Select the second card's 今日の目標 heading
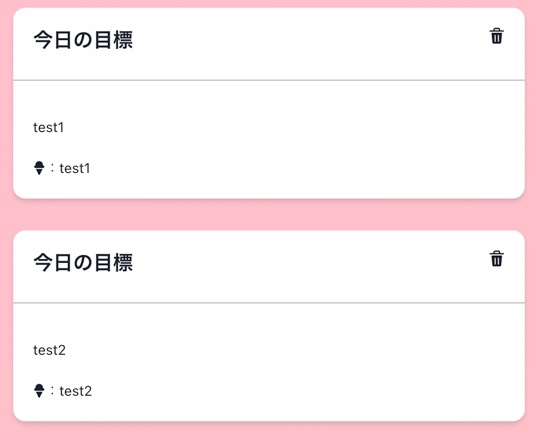The height and width of the screenshot is (433, 539). [83, 263]
